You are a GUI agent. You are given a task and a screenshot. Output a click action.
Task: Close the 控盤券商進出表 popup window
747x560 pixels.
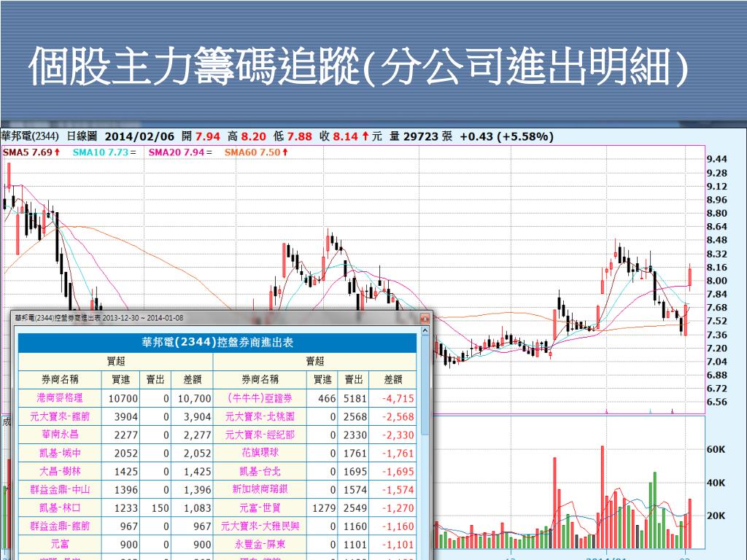tap(425, 318)
